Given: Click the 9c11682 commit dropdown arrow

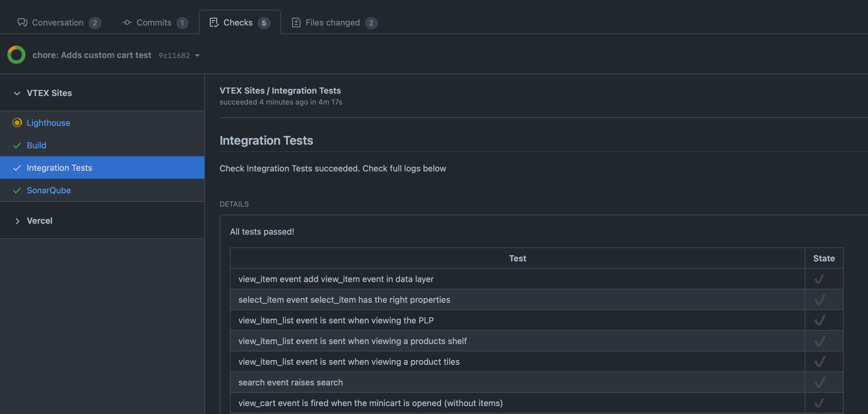Looking at the screenshot, I should [198, 55].
